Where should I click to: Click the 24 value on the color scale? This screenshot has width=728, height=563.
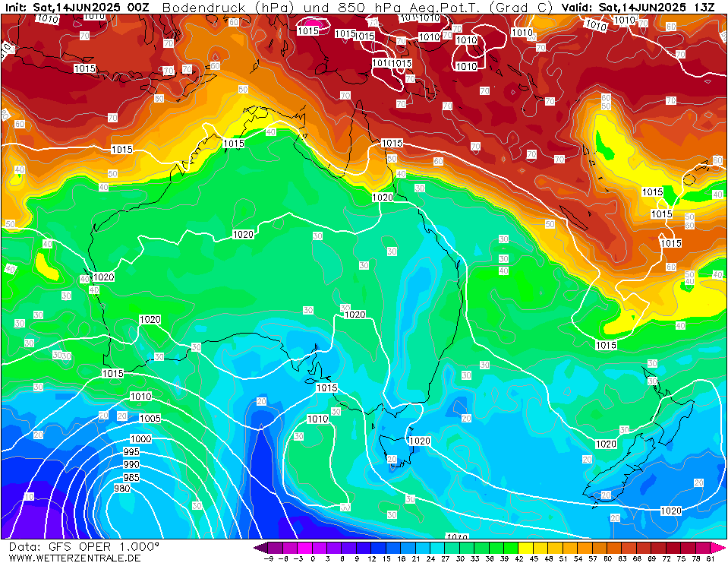[x=430, y=558]
